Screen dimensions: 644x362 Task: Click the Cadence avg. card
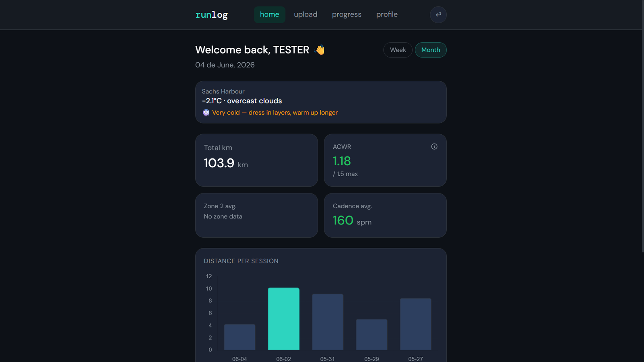coord(385,215)
